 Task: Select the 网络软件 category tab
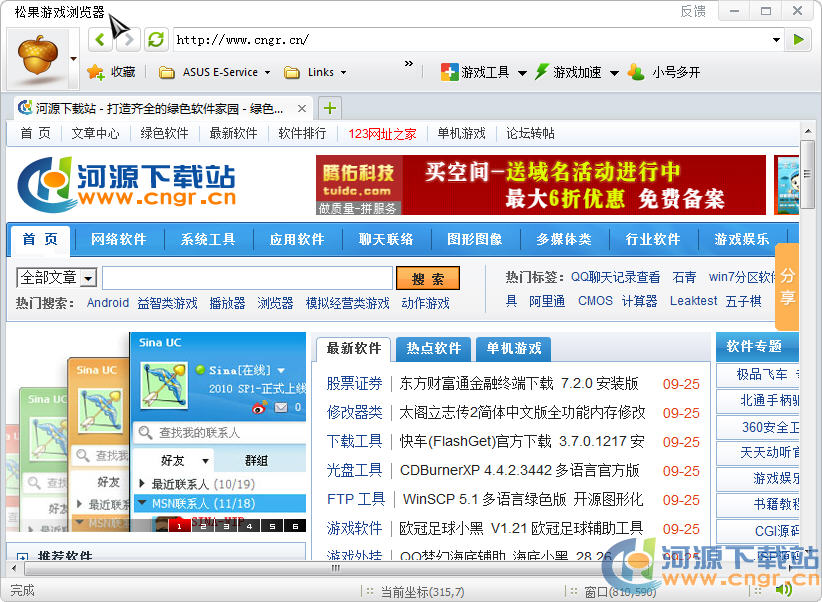click(x=118, y=240)
